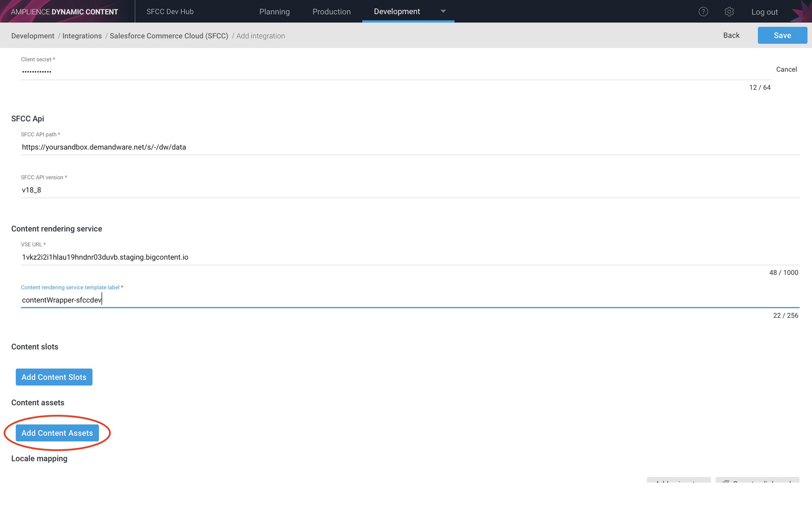Click the 22 / 256 character counter
The image size is (812, 508).
[x=785, y=315]
